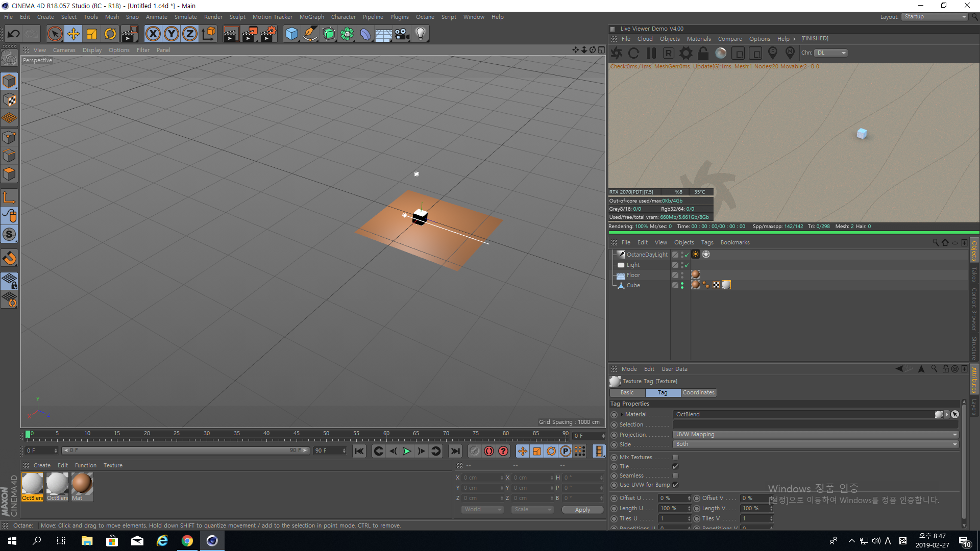Open the MoGraph menu
This screenshot has width=980, height=551.
click(311, 17)
